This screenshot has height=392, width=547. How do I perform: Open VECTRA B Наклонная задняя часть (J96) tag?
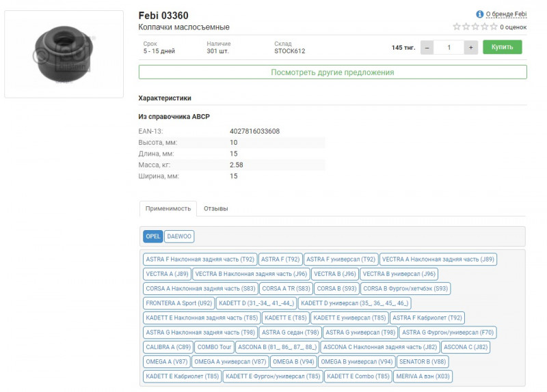251,274
